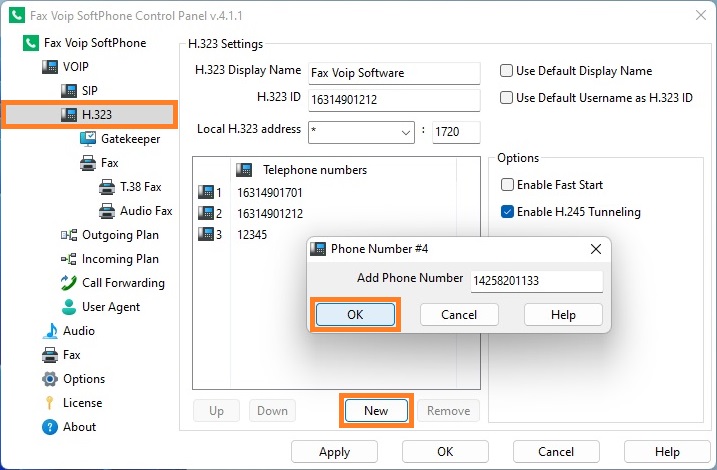Select Gatekeeper tree item

click(131, 139)
